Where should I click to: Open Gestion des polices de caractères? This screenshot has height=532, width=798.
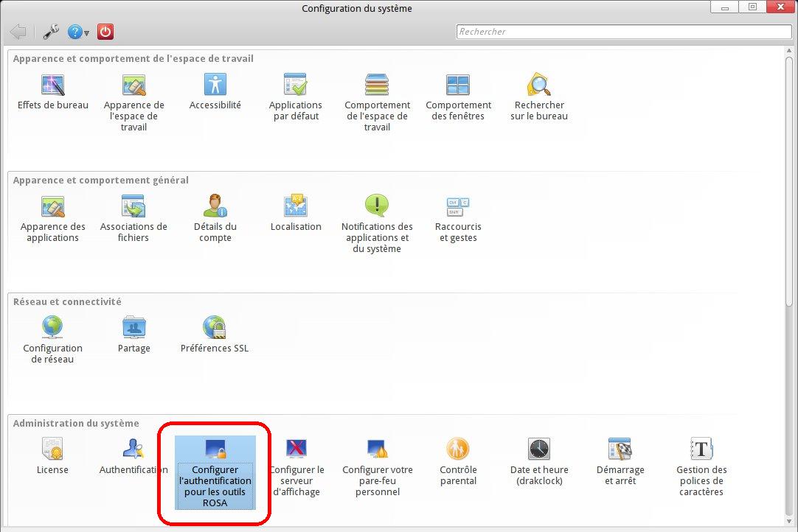click(x=701, y=468)
